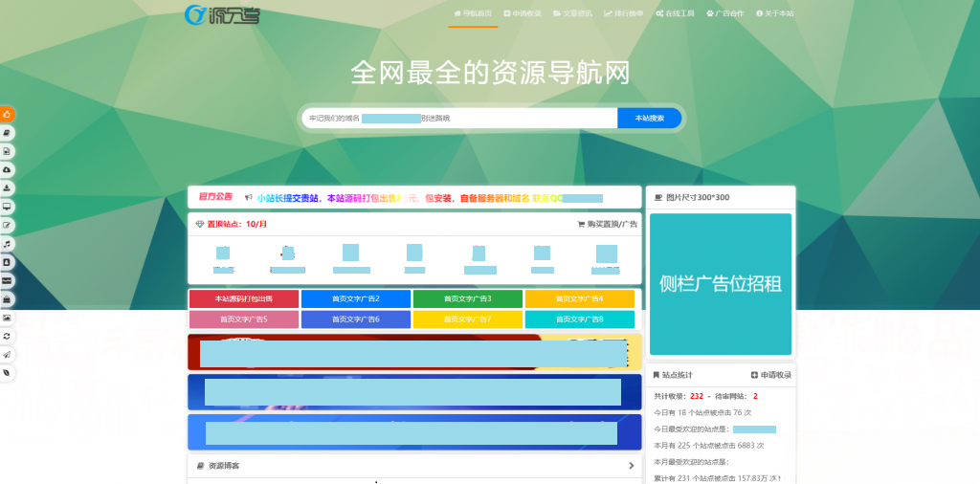Open the 排行榜单 nav menu item
The width and height of the screenshot is (980, 484).
[624, 14]
